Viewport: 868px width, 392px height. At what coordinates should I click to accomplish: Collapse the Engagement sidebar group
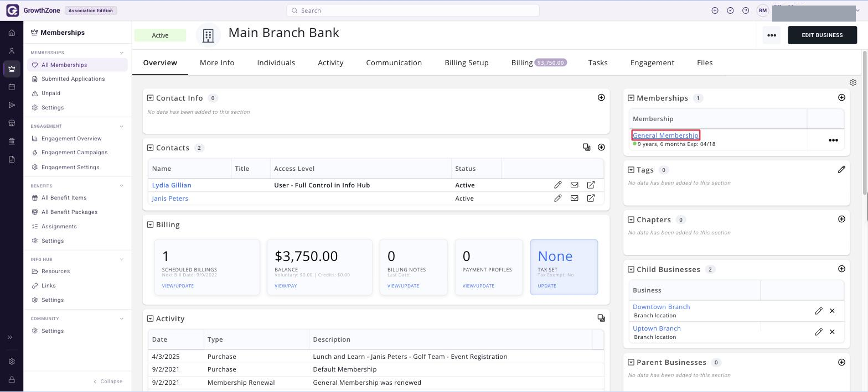coord(122,126)
